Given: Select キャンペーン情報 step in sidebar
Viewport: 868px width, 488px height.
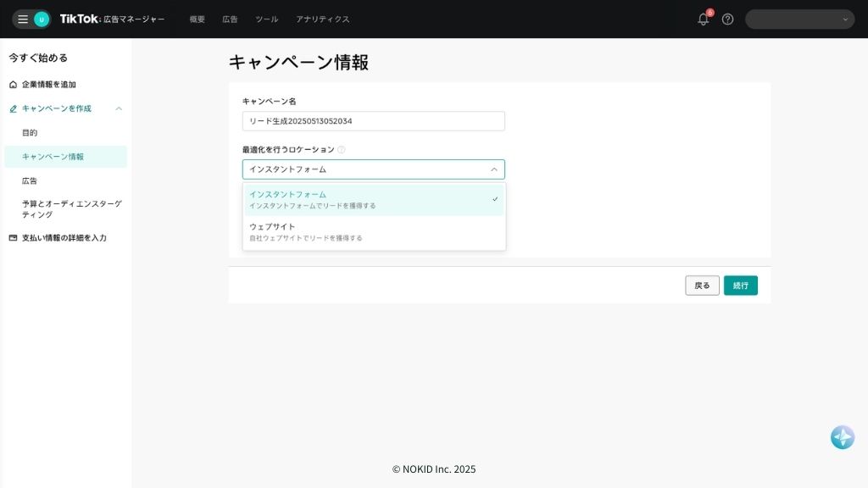Looking at the screenshot, I should 66,157.
